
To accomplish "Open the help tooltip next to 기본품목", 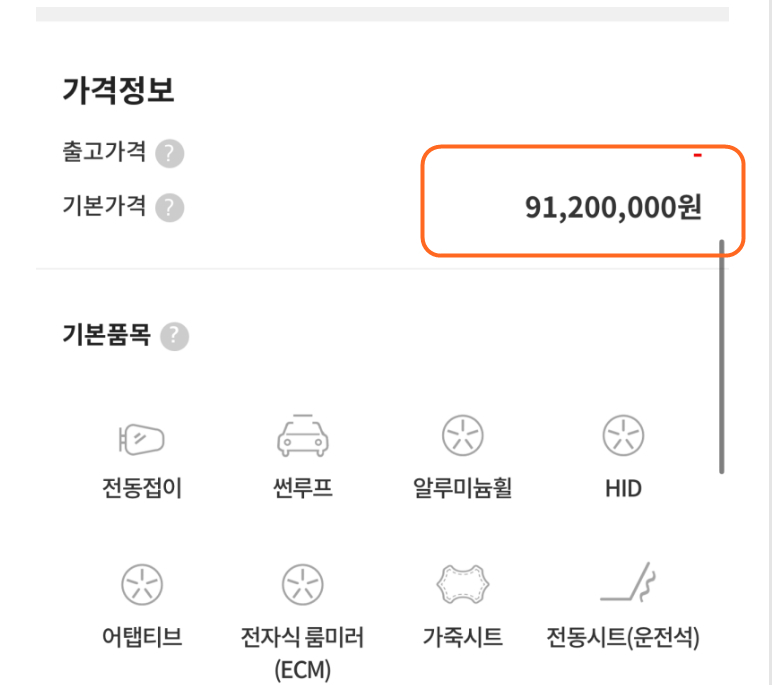I will click(175, 336).
